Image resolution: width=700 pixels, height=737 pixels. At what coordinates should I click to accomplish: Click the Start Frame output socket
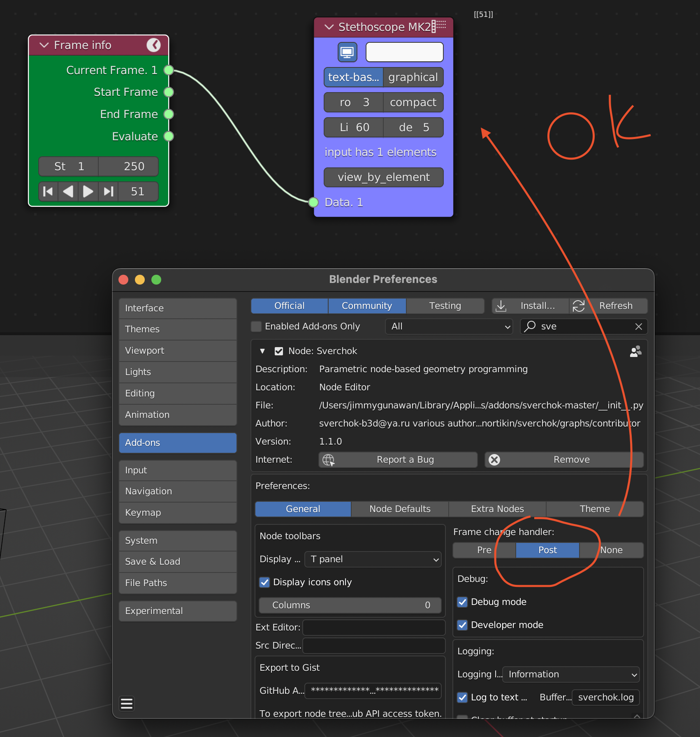[x=169, y=92]
